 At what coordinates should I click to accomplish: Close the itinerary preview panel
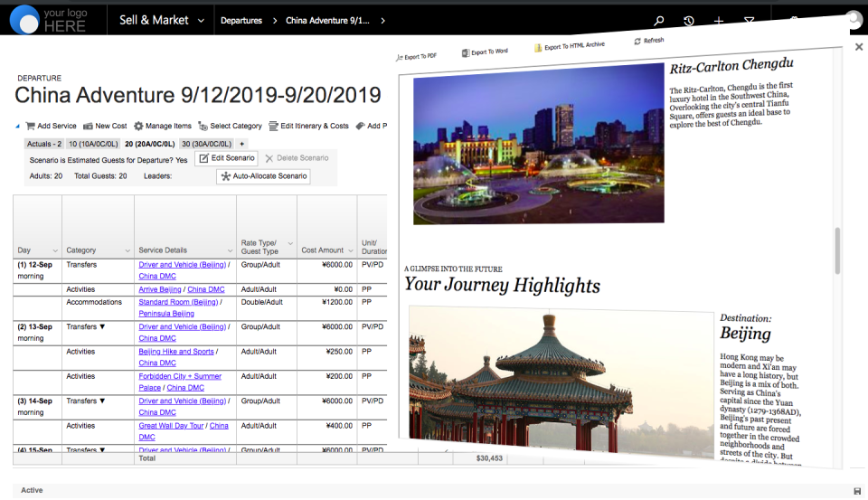[x=859, y=47]
